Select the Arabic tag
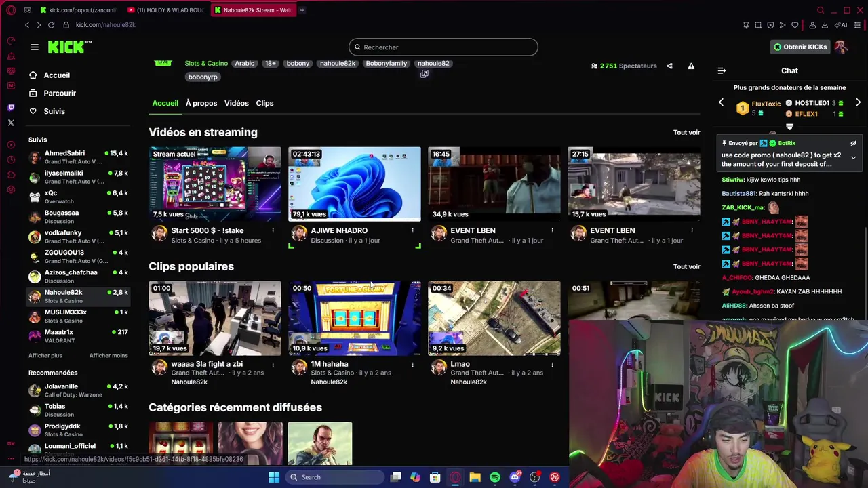The image size is (868, 488). point(245,63)
